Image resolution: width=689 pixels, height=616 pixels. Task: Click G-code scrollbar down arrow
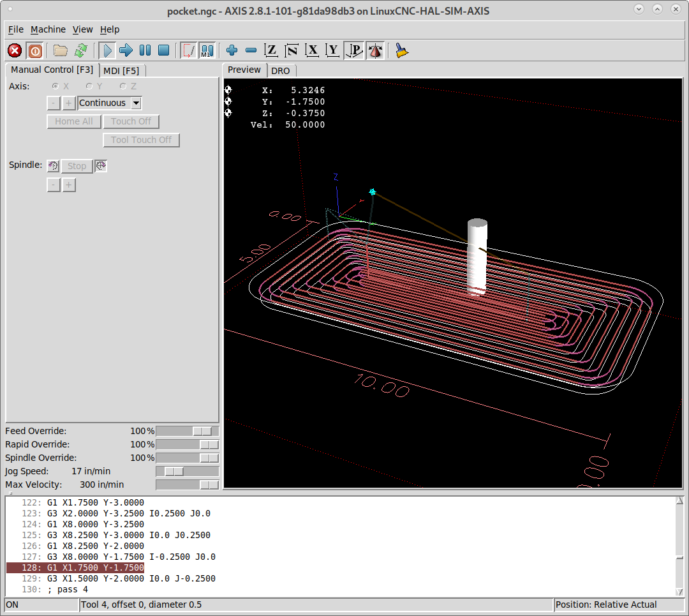(x=679, y=592)
